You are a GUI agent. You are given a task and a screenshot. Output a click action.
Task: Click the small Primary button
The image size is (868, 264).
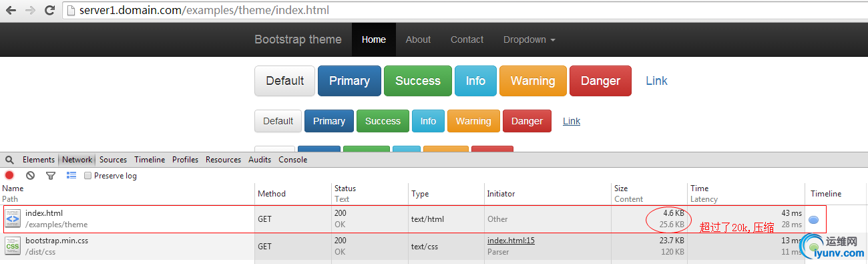pos(329,121)
